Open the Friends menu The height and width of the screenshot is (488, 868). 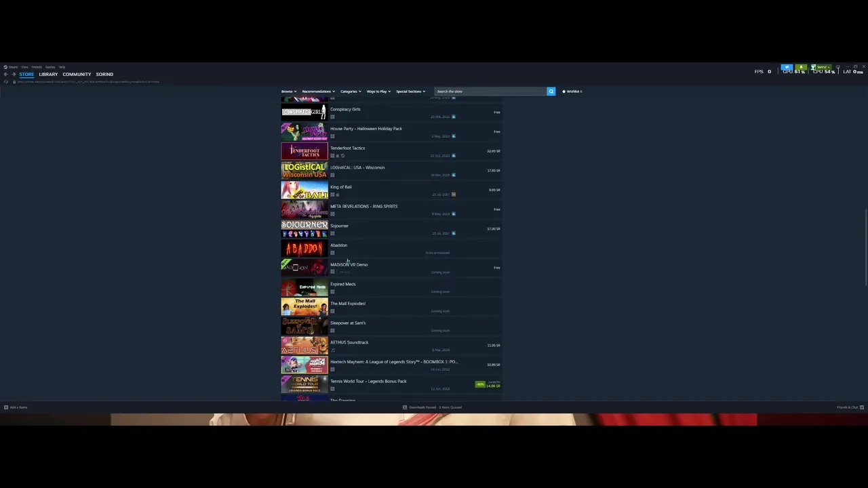point(37,67)
